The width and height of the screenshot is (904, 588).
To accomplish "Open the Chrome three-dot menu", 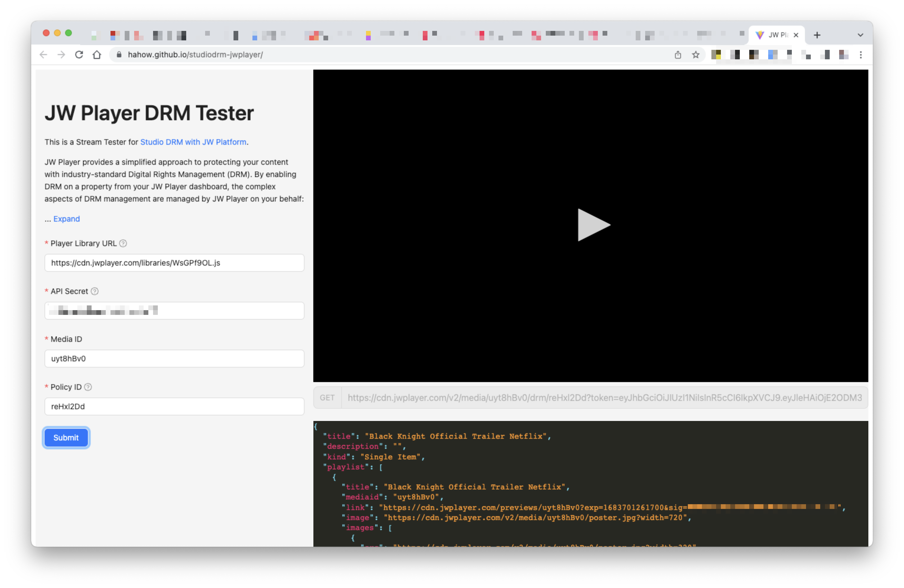I will (x=861, y=55).
